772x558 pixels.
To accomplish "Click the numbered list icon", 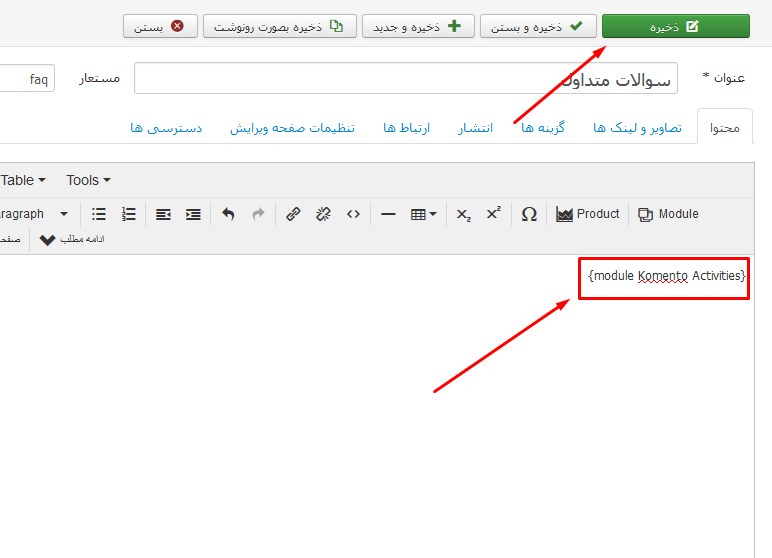I will (129, 214).
